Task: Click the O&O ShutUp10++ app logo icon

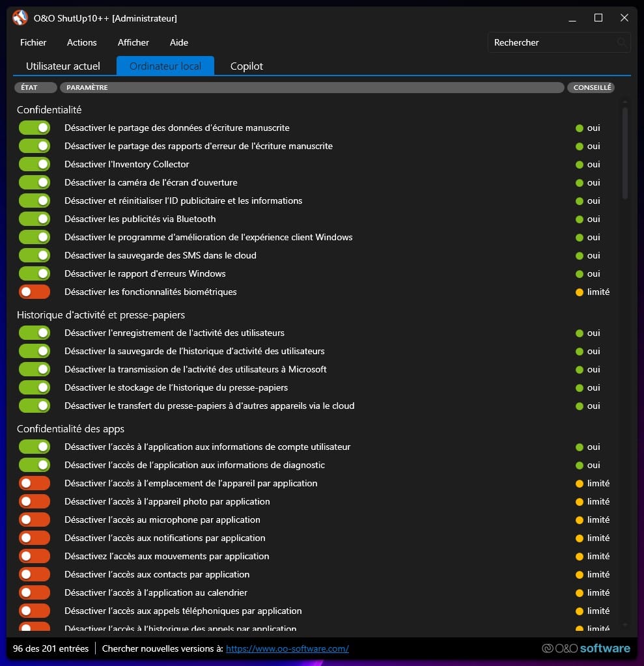Action: click(20, 18)
